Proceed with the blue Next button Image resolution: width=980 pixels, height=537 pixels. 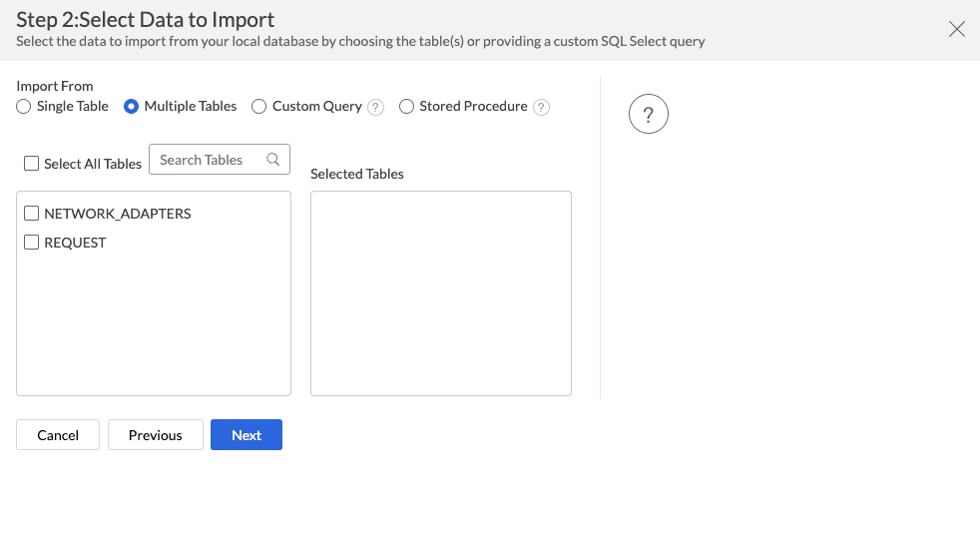click(246, 435)
